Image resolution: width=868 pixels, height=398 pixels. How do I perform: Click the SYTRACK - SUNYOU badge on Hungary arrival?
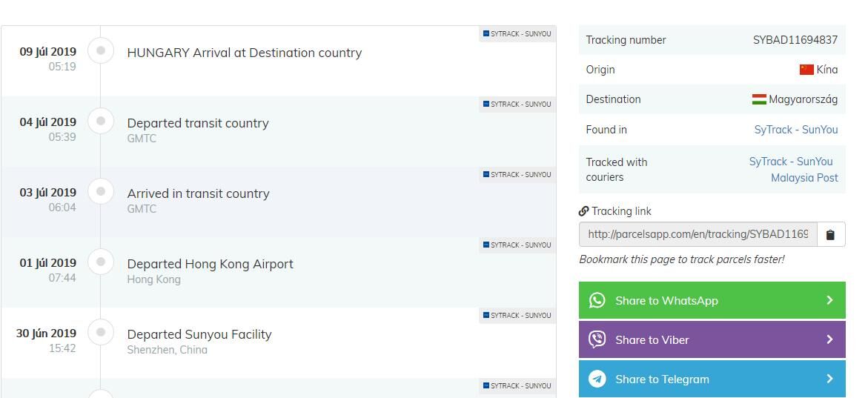(x=517, y=34)
